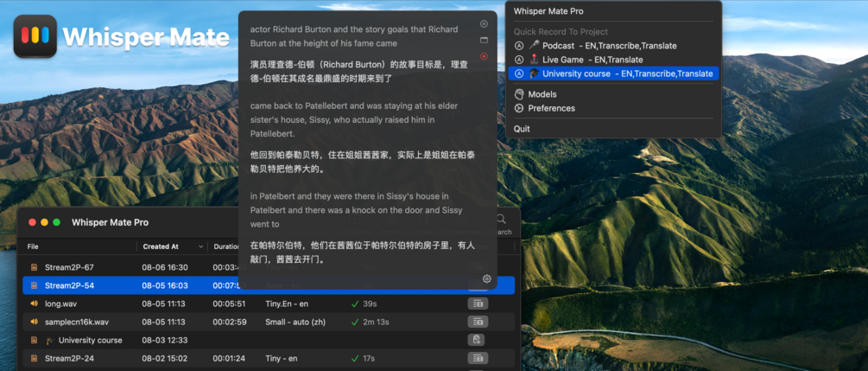Click the date 08-05 16:03
The width and height of the screenshot is (868, 371).
coord(164,285)
